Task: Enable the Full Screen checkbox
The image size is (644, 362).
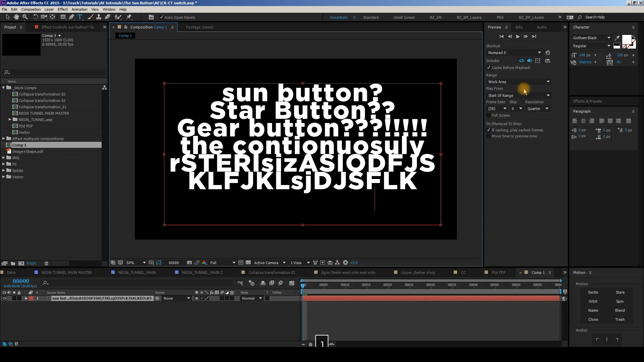Action: point(489,115)
